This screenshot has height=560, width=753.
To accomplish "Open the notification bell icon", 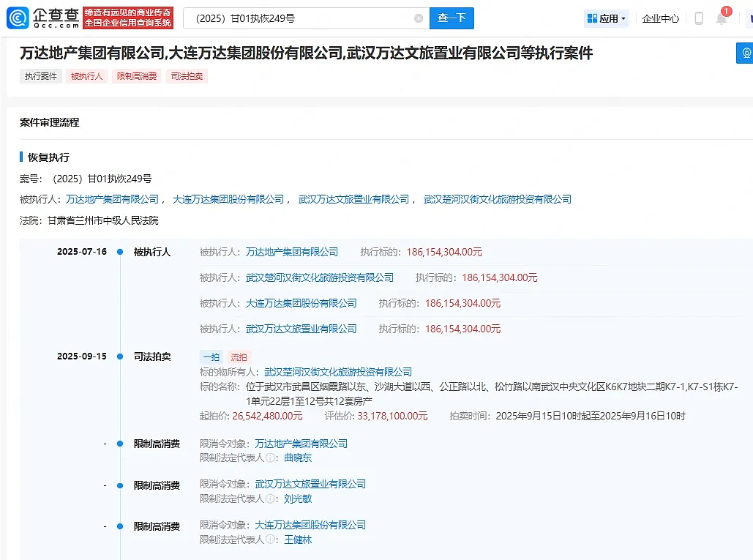I will pos(721,18).
